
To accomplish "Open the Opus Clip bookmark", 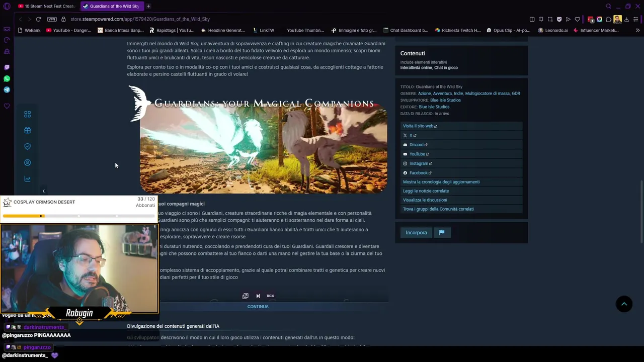I will coord(508,30).
